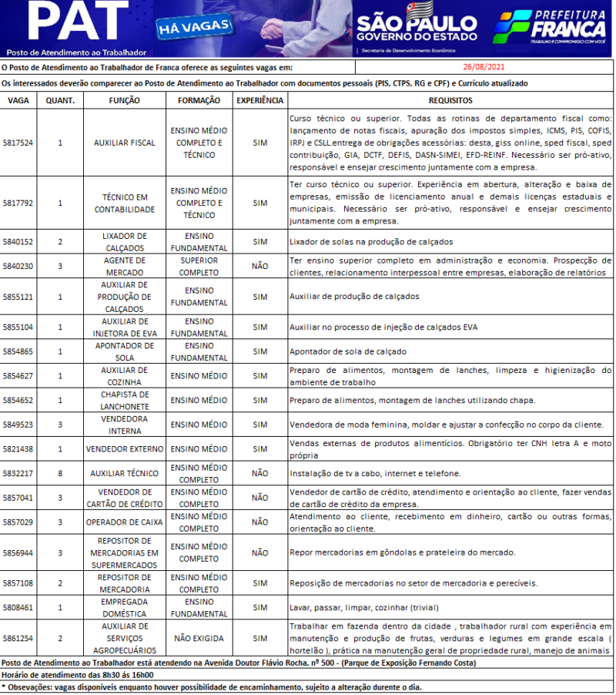Select vaga number 5857029
The image size is (616, 695).
18,522
